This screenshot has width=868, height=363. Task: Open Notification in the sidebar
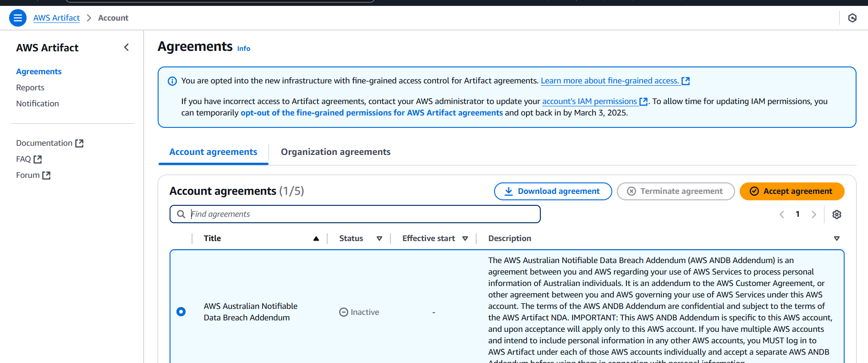click(38, 104)
